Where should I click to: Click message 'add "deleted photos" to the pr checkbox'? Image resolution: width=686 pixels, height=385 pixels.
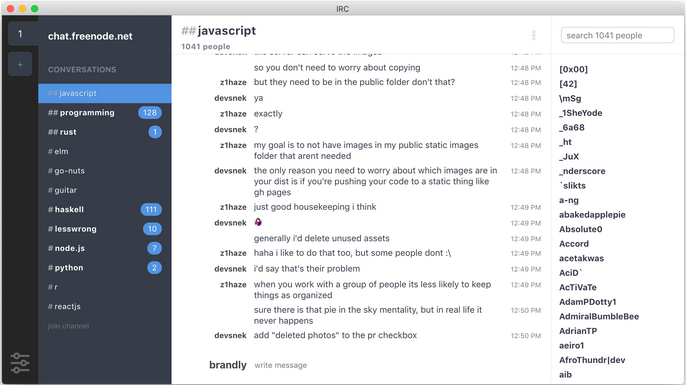tap(336, 335)
